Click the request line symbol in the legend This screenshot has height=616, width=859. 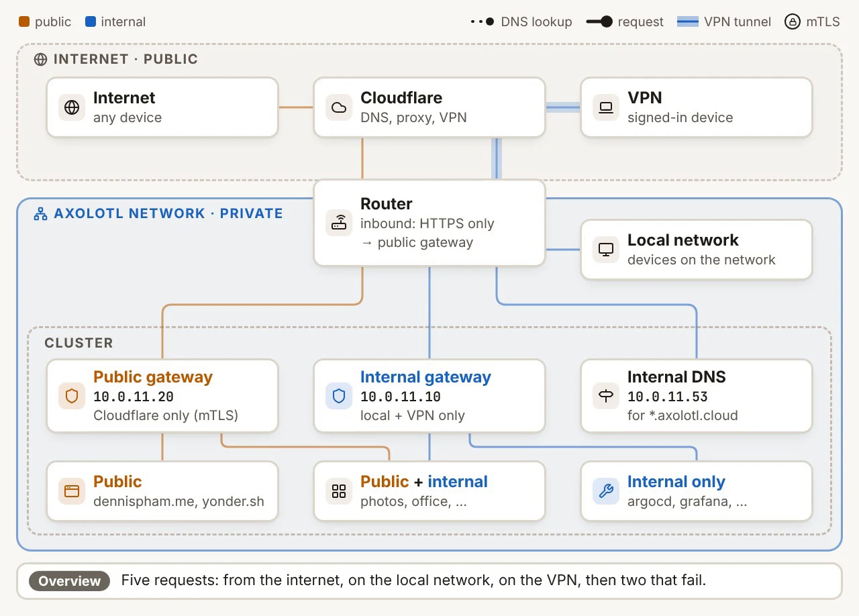[x=599, y=22]
